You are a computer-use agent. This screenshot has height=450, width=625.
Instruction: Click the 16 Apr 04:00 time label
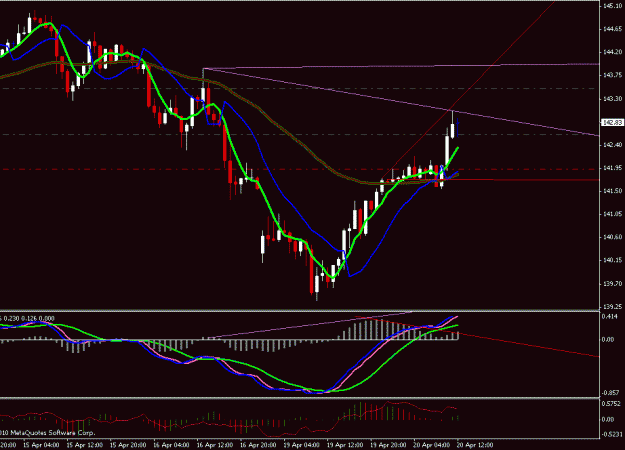[171, 445]
